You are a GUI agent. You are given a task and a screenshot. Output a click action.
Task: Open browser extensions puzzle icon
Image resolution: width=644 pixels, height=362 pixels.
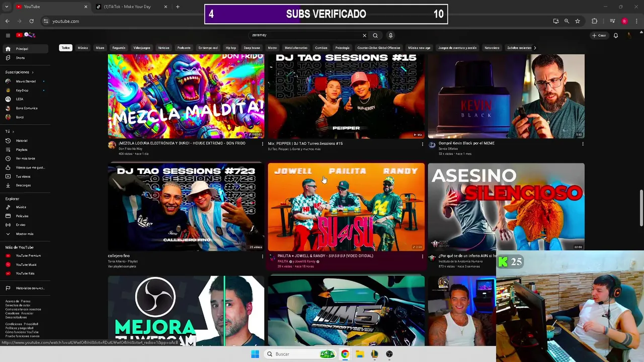click(594, 21)
